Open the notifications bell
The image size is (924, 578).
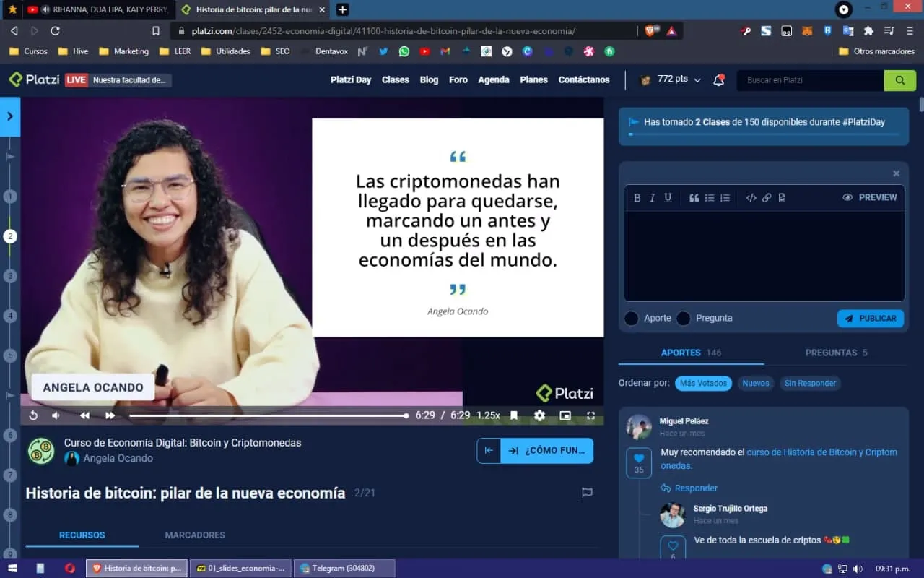[x=718, y=80]
